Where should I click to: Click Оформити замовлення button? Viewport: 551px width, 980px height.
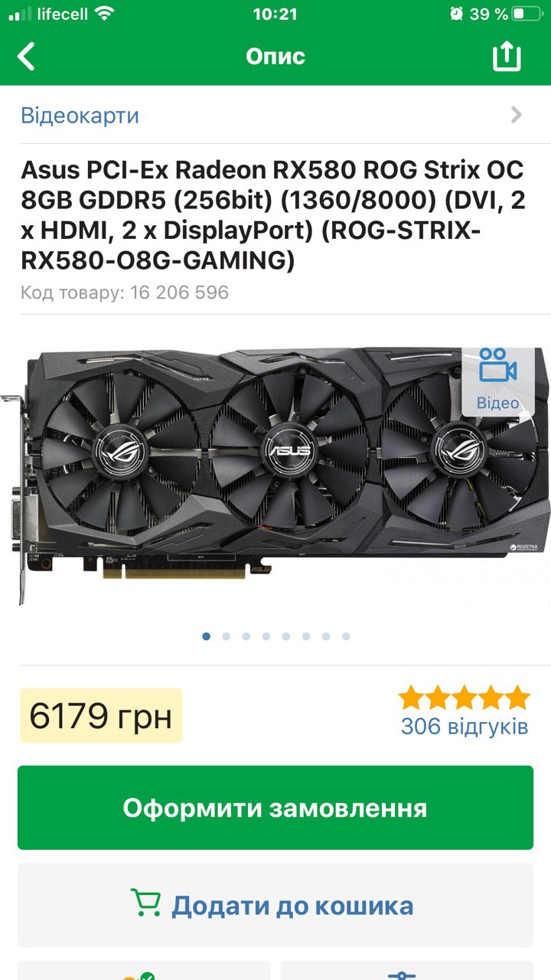275,808
